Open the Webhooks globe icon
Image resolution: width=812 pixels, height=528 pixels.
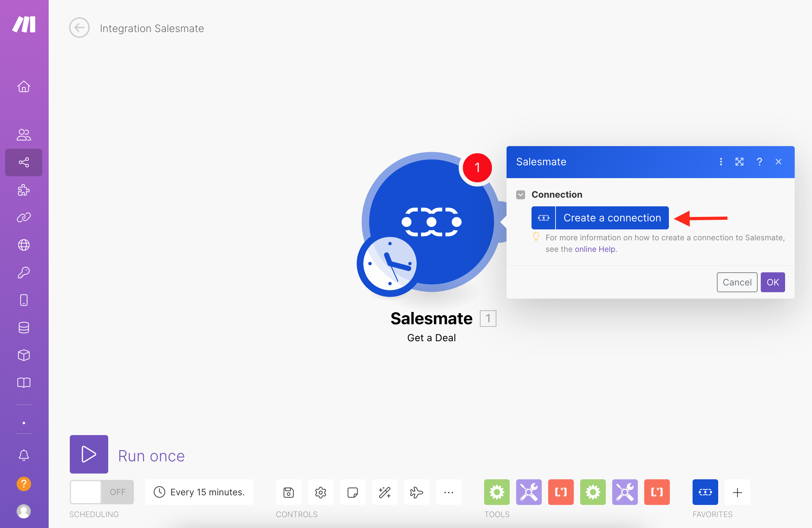24,245
